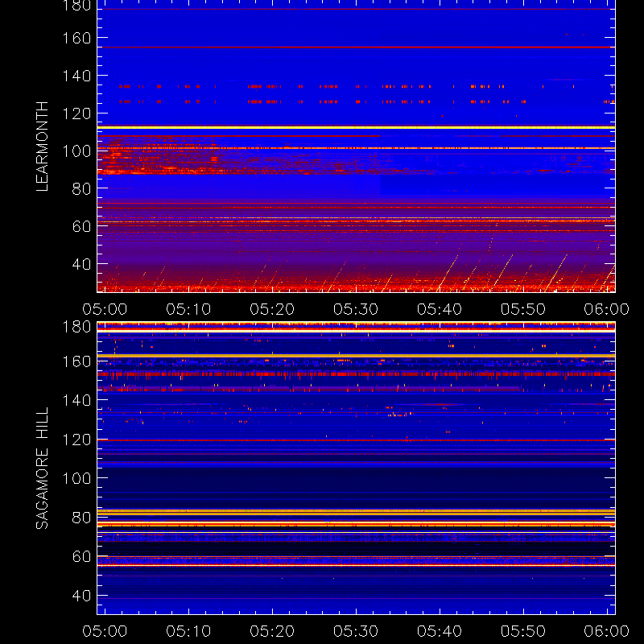Image resolution: width=644 pixels, height=644 pixels.
Task: Click the 05:00 time label of Learmonth plot
Action: [x=105, y=309]
